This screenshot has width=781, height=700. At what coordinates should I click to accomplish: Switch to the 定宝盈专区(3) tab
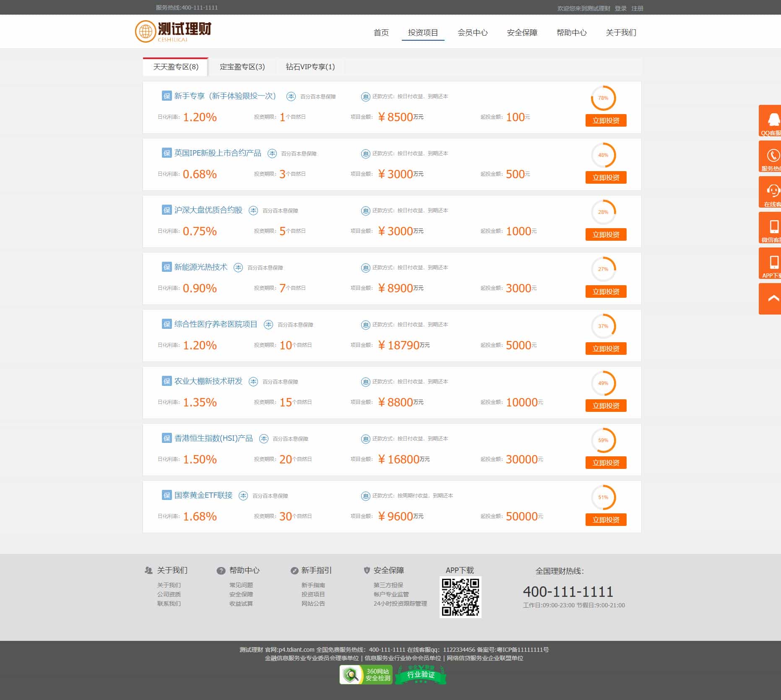[x=241, y=66]
